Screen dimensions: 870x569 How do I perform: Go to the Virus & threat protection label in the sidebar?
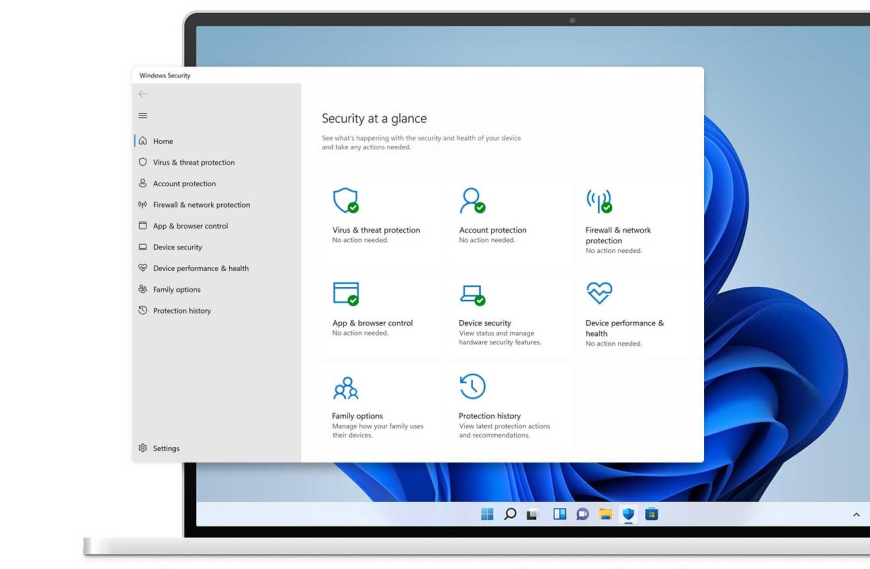click(194, 162)
